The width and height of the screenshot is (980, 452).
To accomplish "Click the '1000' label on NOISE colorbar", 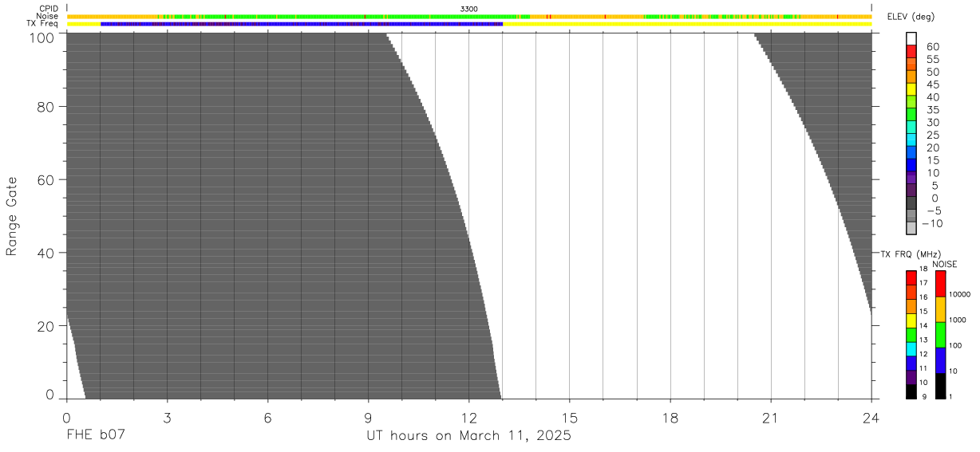I will (958, 320).
